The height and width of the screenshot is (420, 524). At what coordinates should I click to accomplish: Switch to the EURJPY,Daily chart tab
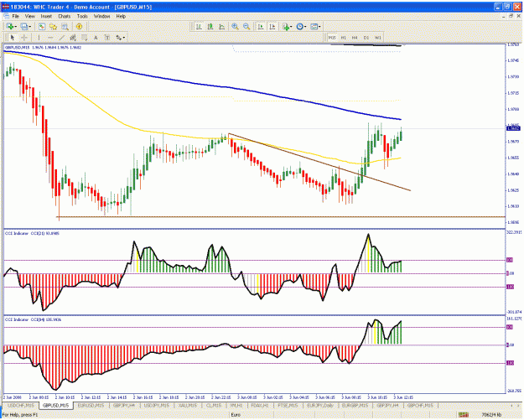pyautogui.click(x=320, y=406)
